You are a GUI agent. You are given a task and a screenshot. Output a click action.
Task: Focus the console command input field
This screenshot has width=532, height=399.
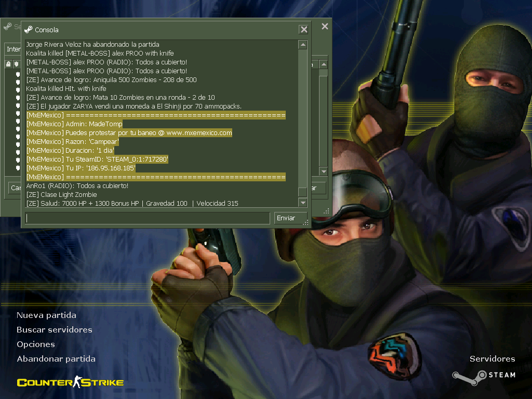click(148, 218)
